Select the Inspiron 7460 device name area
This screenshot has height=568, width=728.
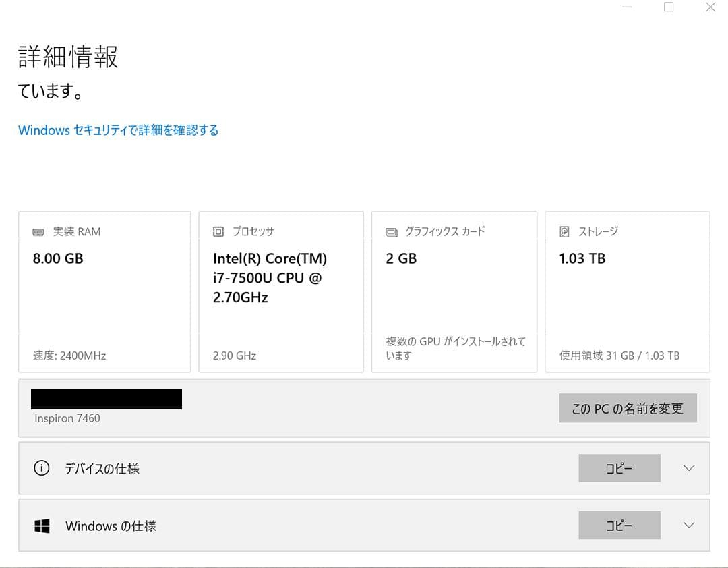pyautogui.click(x=66, y=418)
